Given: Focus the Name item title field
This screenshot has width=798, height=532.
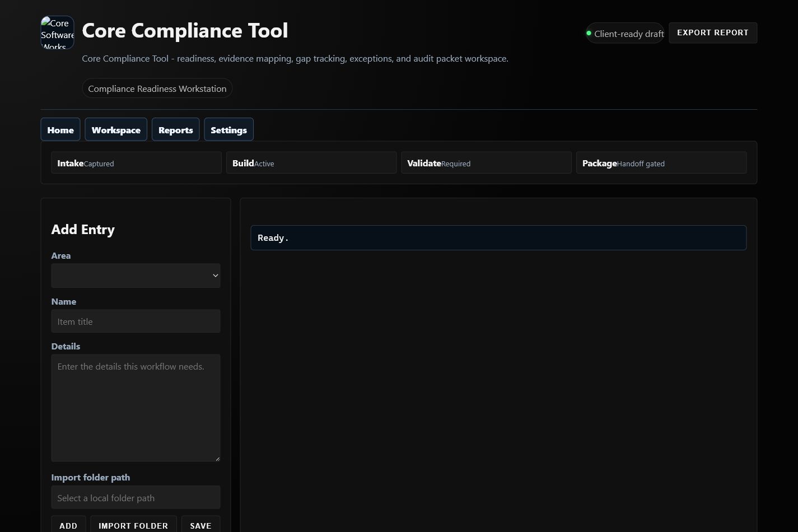Looking at the screenshot, I should 136,321.
